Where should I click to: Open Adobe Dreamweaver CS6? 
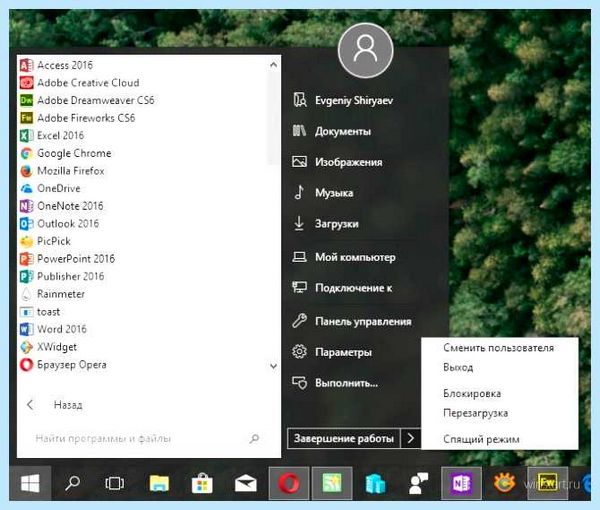[x=87, y=100]
